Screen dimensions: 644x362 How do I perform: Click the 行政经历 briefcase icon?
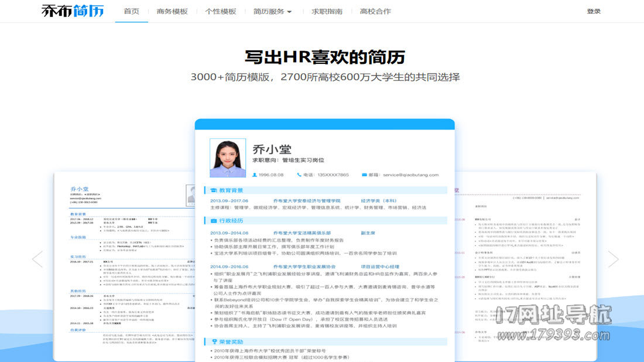(213, 221)
